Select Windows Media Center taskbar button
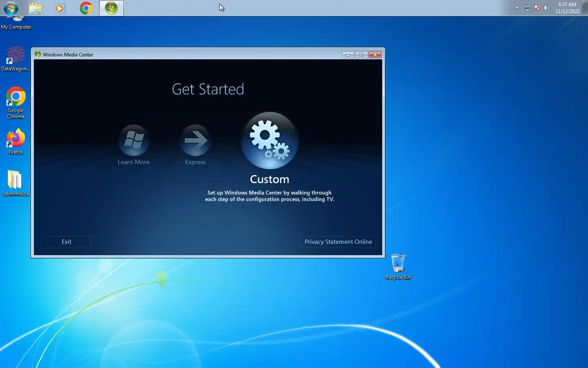 111,8
